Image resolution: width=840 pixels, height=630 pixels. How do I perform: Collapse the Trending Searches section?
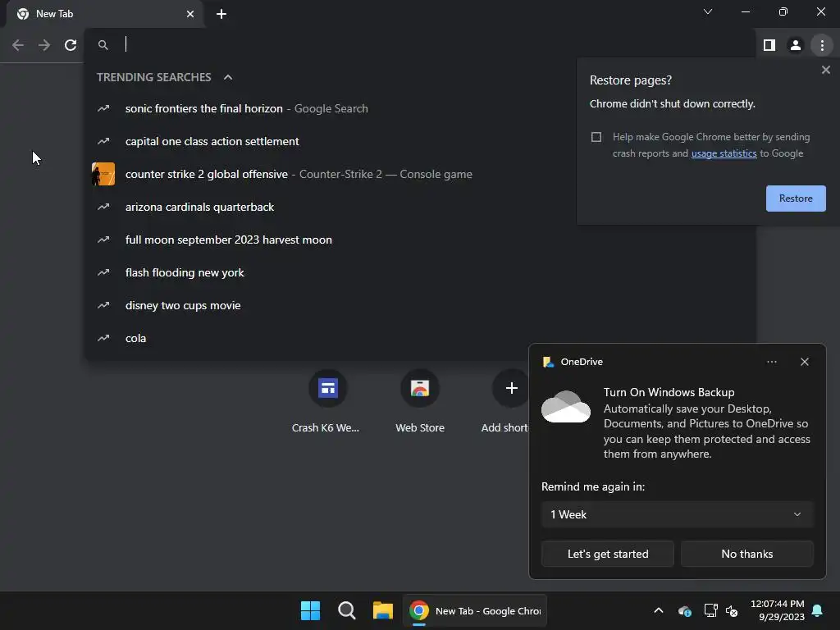tap(228, 77)
